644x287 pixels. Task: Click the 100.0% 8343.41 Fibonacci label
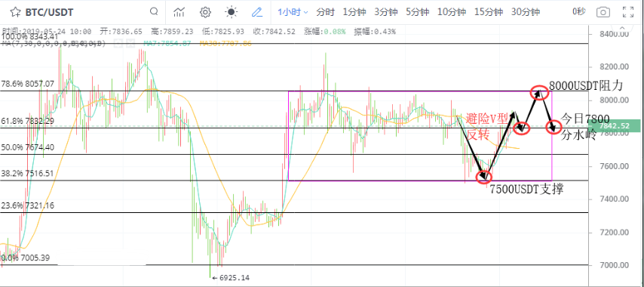[x=30, y=37]
